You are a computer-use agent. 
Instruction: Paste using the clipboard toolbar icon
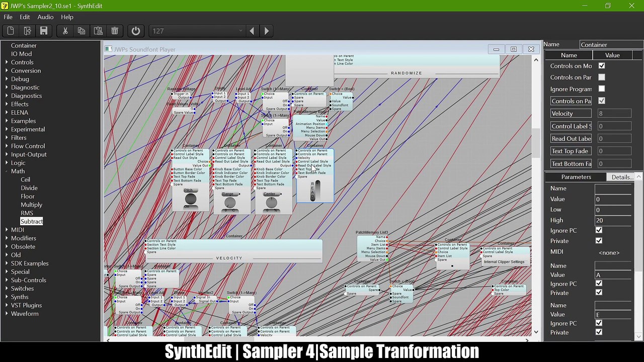pos(98,31)
